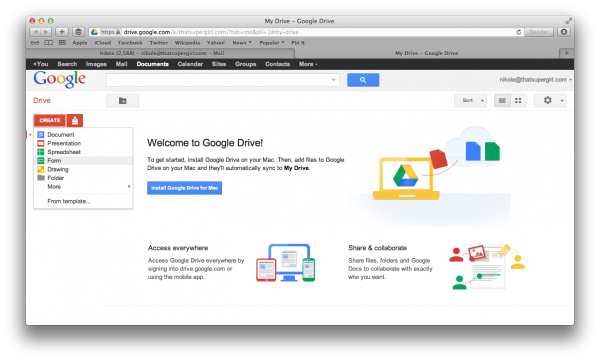The image size is (600, 361).
Task: Click the Safari back arrow button
Action: point(35,32)
